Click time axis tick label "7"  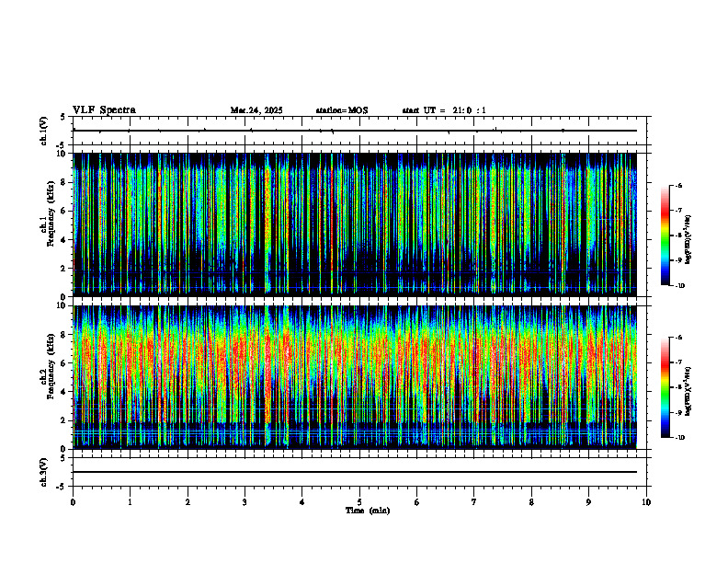[474, 502]
